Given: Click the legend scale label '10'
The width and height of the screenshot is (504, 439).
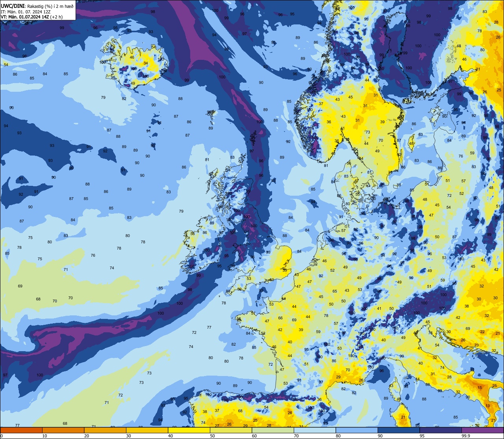Looking at the screenshot, I should [44, 436].
